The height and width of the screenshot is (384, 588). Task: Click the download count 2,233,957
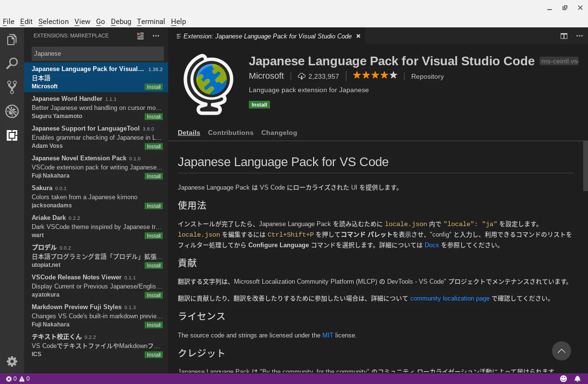(318, 76)
